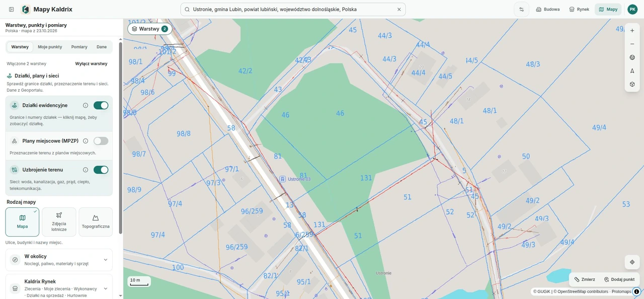Click parcel label 53 on map

(626, 204)
